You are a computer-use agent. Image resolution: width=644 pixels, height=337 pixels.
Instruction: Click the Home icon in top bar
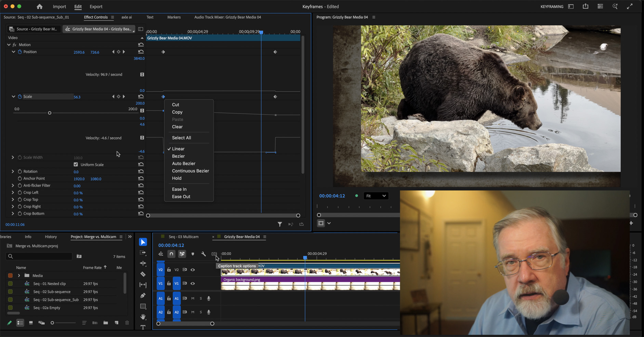tap(40, 6)
